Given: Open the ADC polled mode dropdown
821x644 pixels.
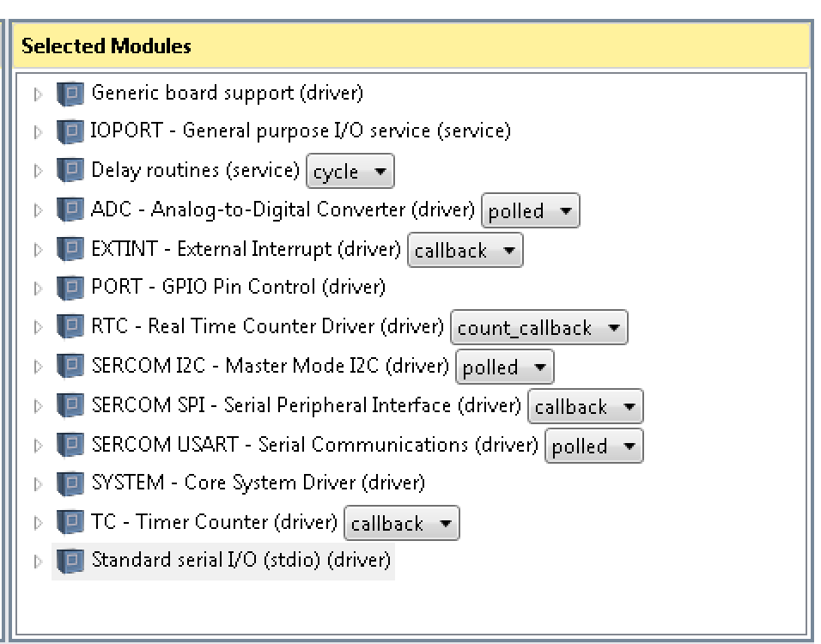Looking at the screenshot, I should click(531, 210).
